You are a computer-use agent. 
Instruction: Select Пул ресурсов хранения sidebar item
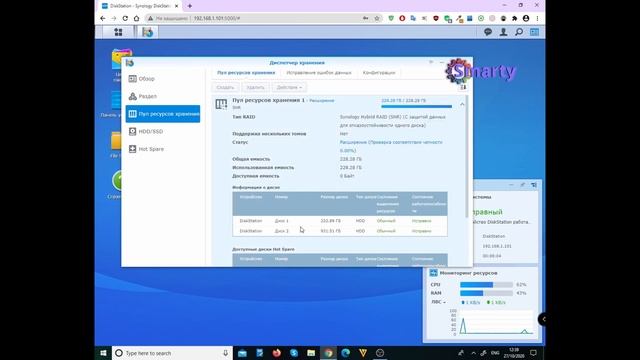[163, 114]
